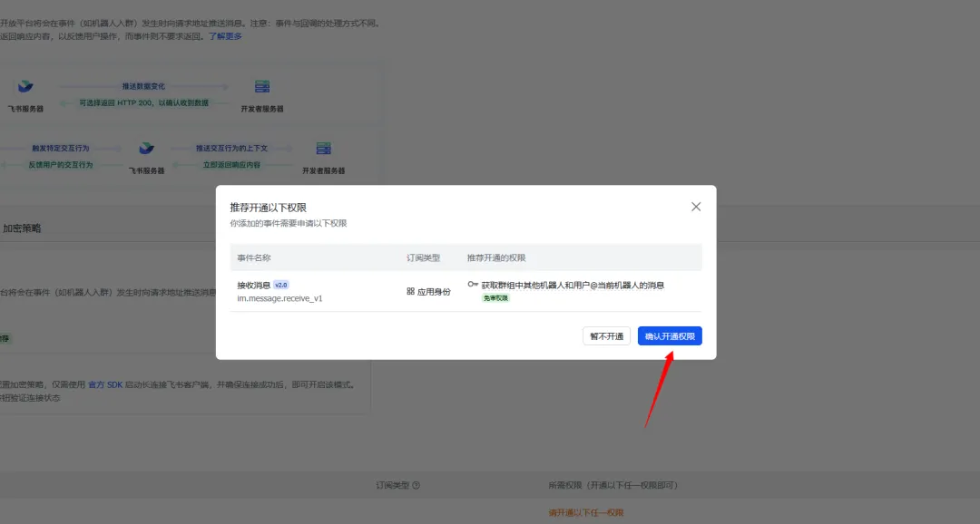Viewport: 980px width, 524px height.
Task: Decline with the 暂不开通 button
Action: (606, 336)
